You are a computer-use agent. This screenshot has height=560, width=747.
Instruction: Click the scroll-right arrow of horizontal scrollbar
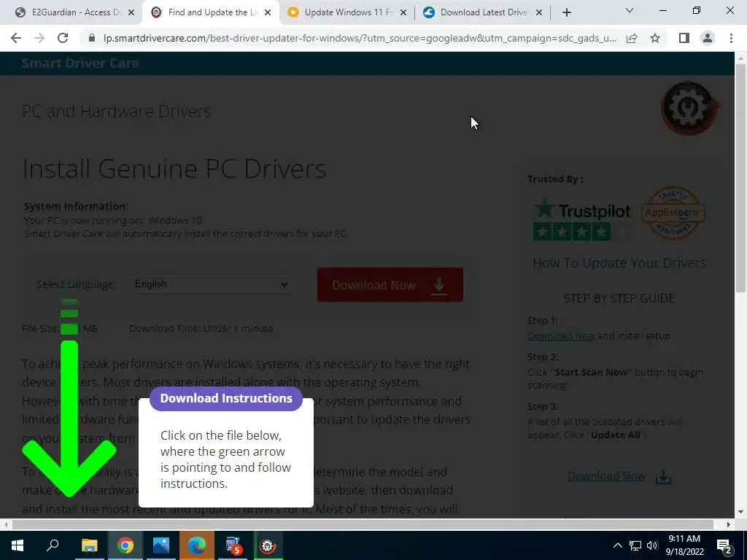pos(729,524)
